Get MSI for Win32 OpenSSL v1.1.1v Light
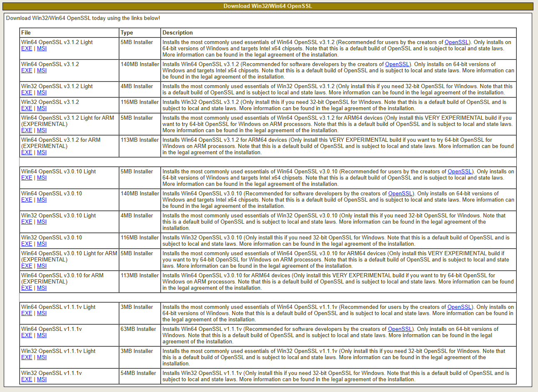Screen dimensions: 538x392 [x=42, y=357]
